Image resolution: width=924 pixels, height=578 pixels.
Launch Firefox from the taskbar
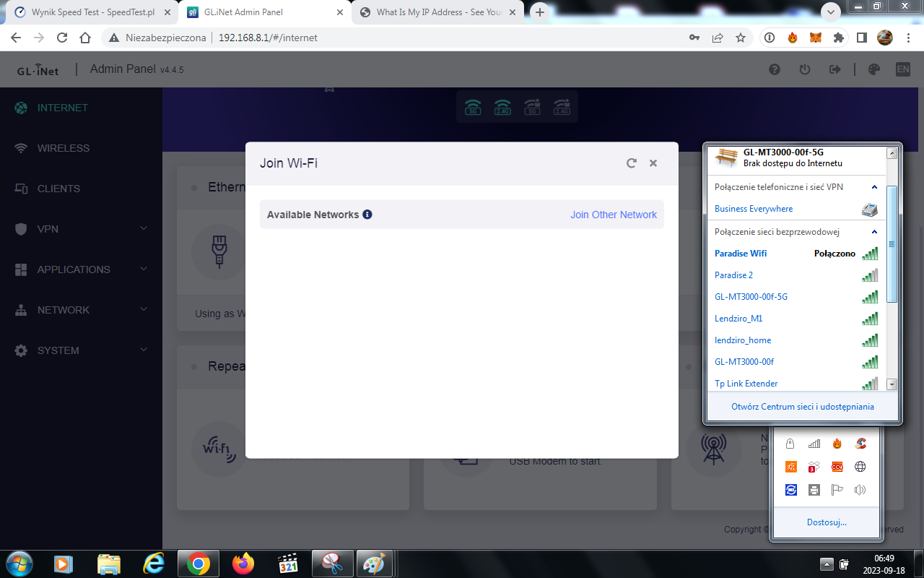point(243,564)
